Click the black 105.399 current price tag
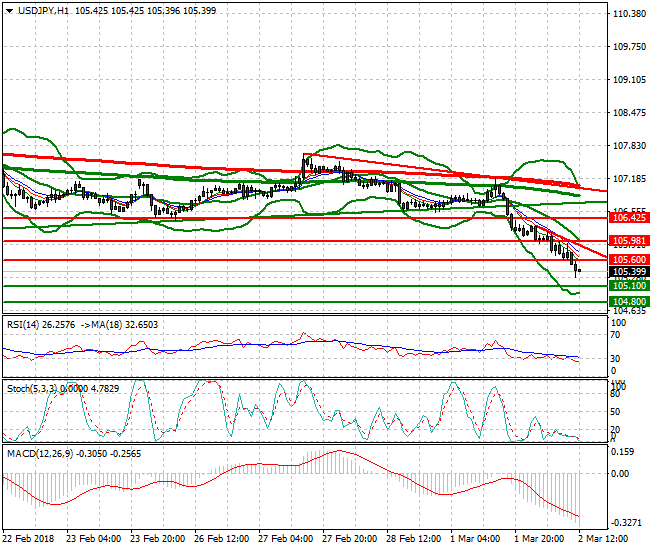The width and height of the screenshot is (650, 550). pos(627,272)
